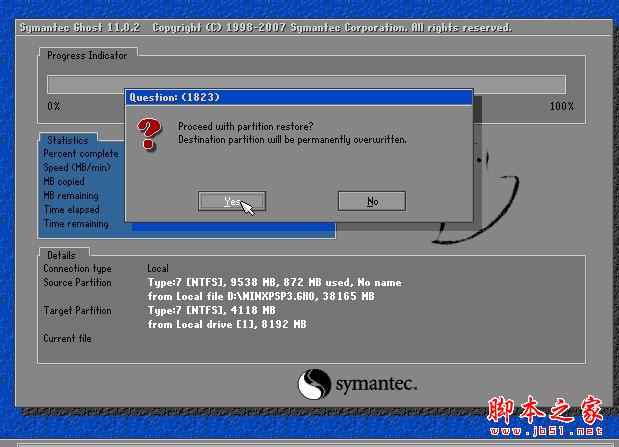The width and height of the screenshot is (619, 447).
Task: Click 'Time elapsed' statistic label
Action: 71,210
